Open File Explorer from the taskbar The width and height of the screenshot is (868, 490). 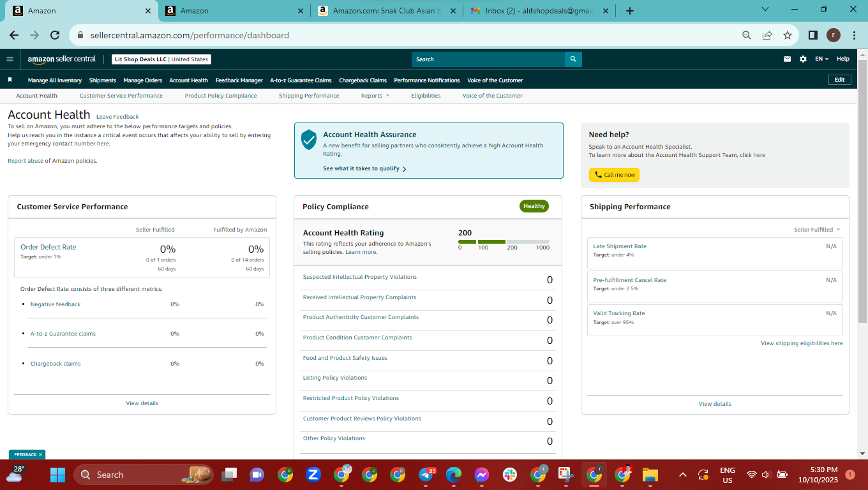[x=650, y=475]
